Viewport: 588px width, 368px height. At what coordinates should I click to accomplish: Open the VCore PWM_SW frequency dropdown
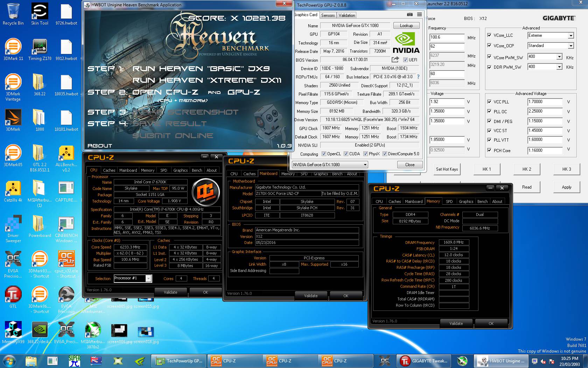[x=559, y=57]
